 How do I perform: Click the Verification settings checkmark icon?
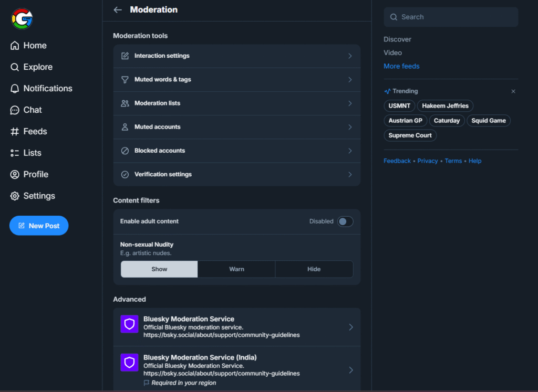pyautogui.click(x=125, y=174)
